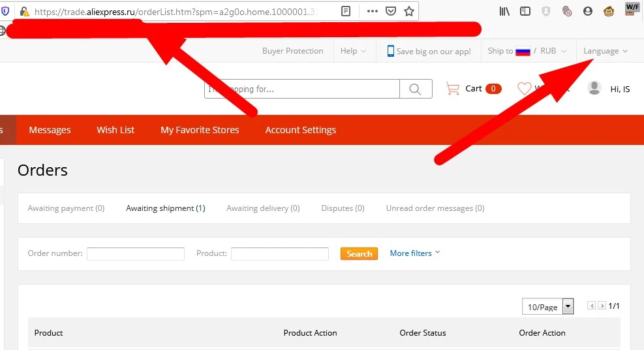Click the Product column header
Image resolution: width=644 pixels, height=350 pixels.
click(x=48, y=333)
